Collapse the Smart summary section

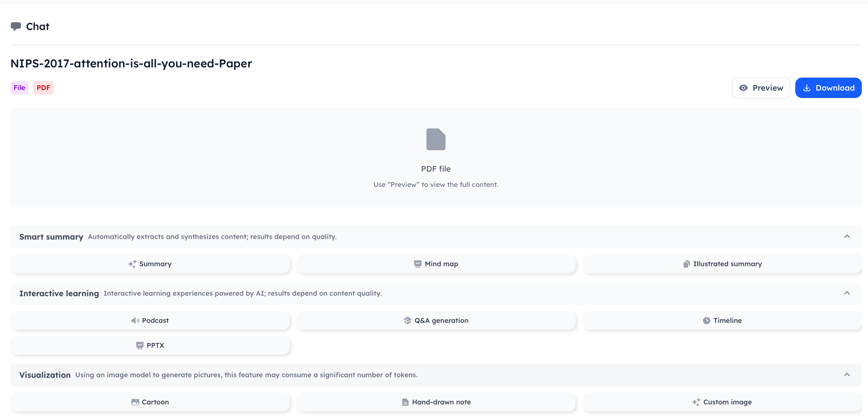pos(847,236)
